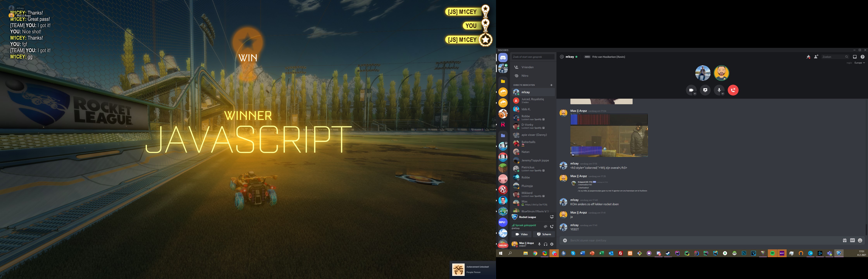Viewport: 868px width, 279px height.
Task: Click the create DM plus icon
Action: pyautogui.click(x=551, y=85)
